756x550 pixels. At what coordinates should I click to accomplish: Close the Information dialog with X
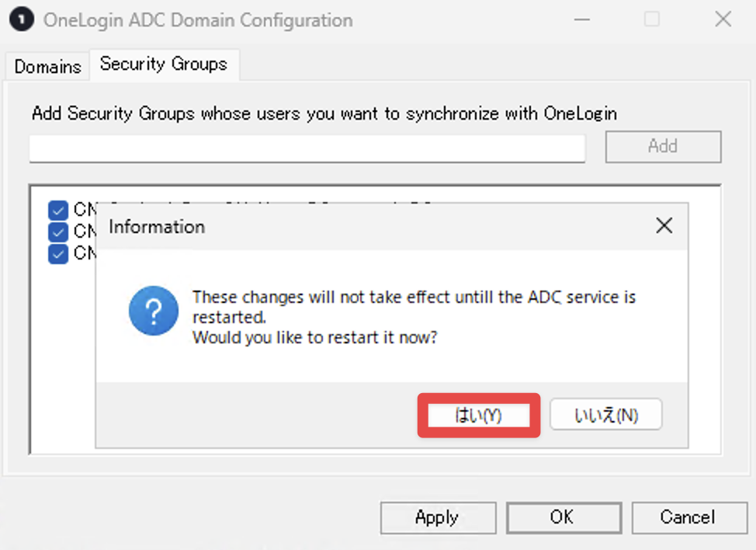click(664, 225)
